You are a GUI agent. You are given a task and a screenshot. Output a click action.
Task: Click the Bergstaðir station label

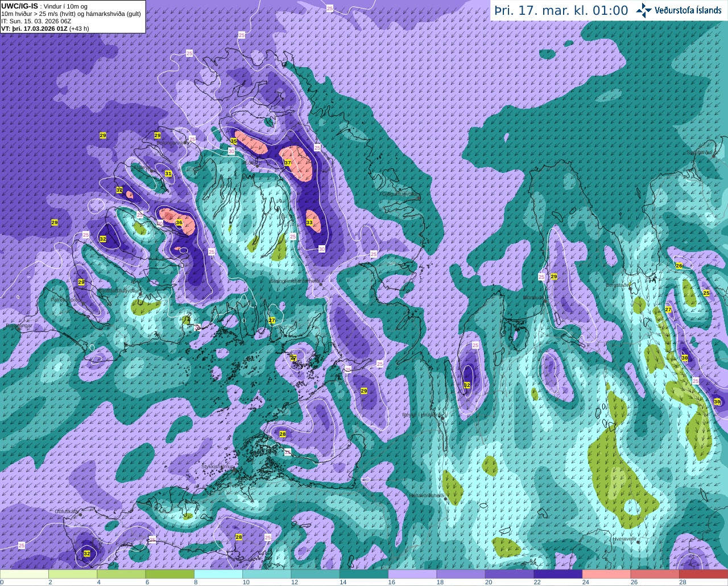pos(618,284)
